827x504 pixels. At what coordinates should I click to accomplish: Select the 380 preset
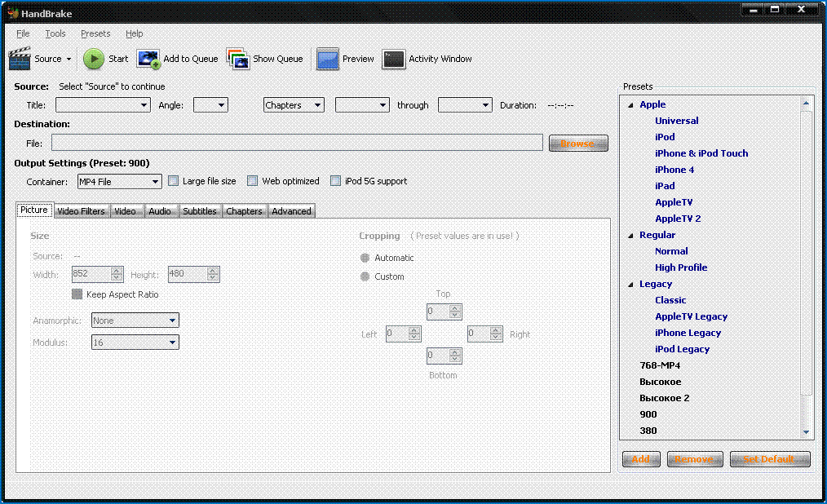pos(648,431)
